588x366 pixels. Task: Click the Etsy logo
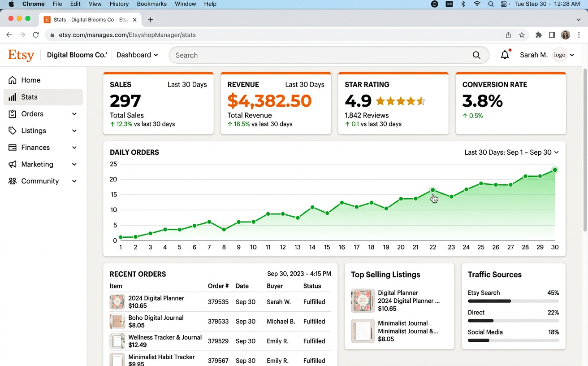(x=21, y=55)
